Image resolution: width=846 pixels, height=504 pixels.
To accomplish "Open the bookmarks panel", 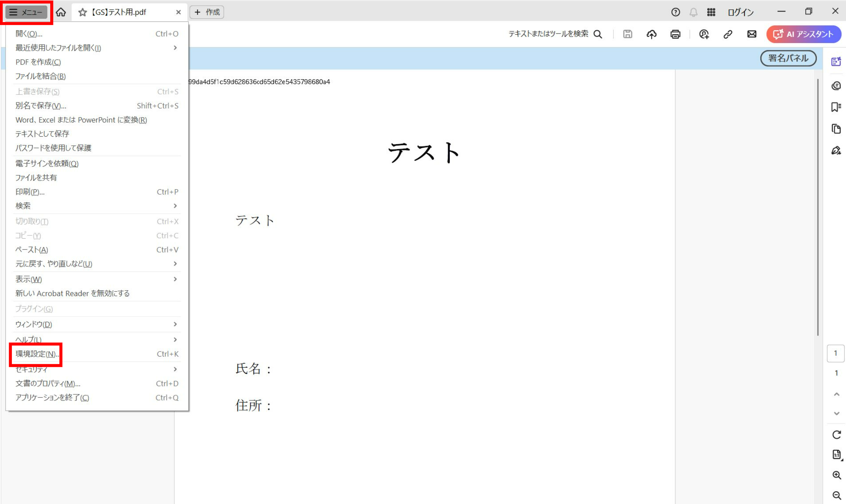I will tap(836, 106).
